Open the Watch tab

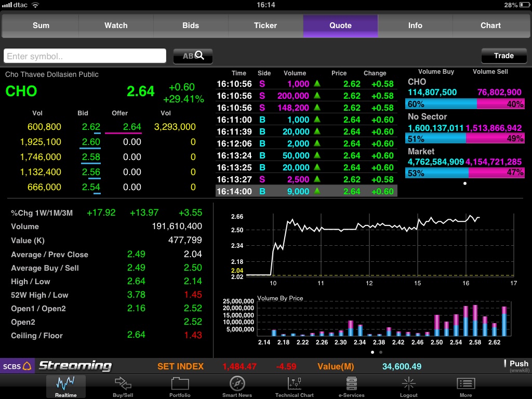click(x=116, y=25)
